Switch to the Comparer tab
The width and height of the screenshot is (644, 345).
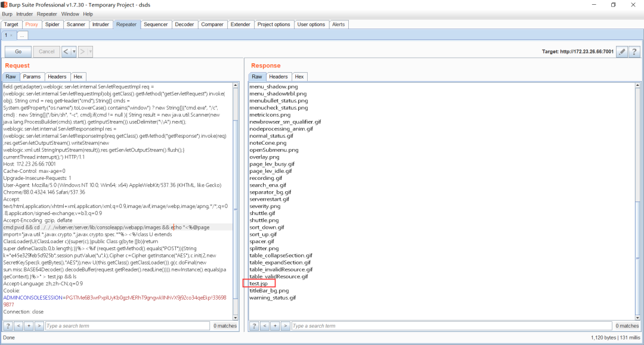[212, 24]
